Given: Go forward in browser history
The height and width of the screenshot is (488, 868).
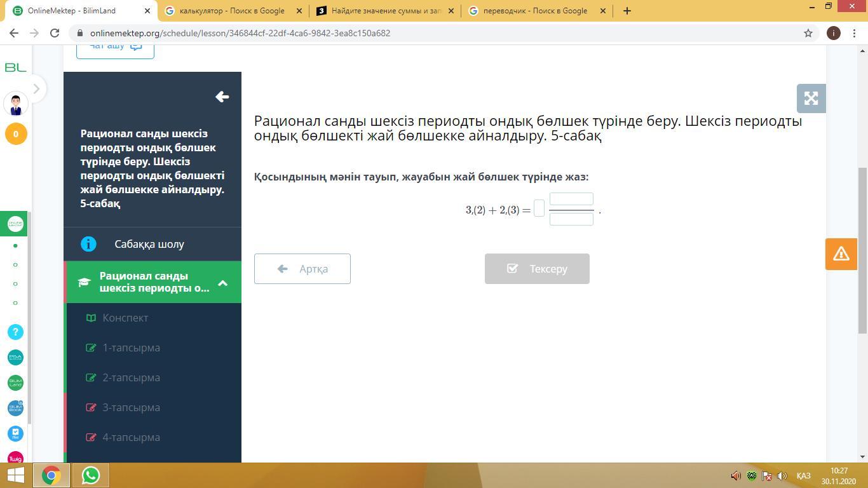Looking at the screenshot, I should pyautogui.click(x=34, y=33).
